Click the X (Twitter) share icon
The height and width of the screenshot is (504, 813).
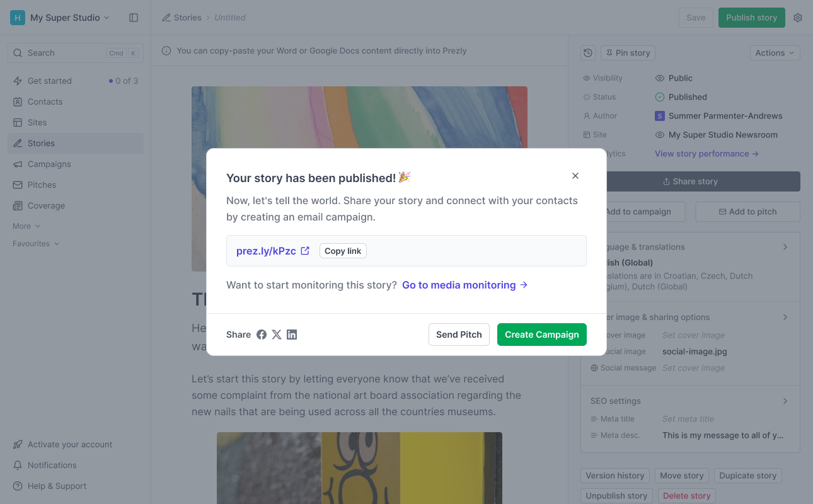pos(277,335)
